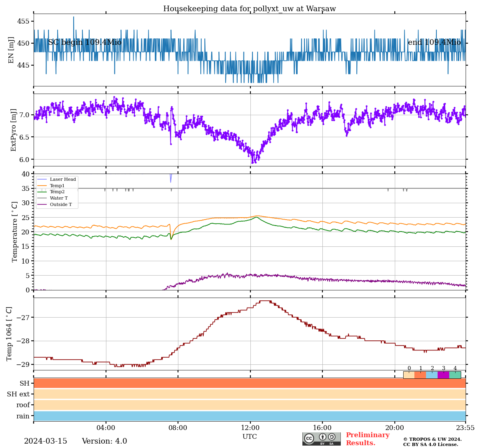Click the peach roof status bar
The image size is (480, 448).
click(250, 405)
